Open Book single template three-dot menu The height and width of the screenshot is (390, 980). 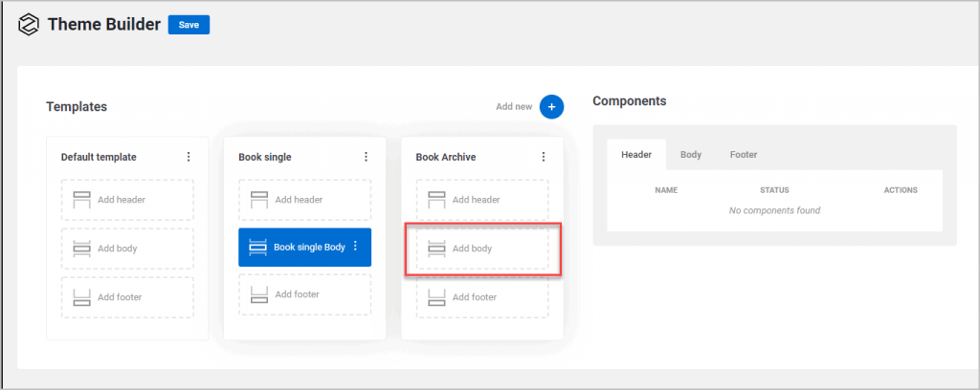(366, 157)
